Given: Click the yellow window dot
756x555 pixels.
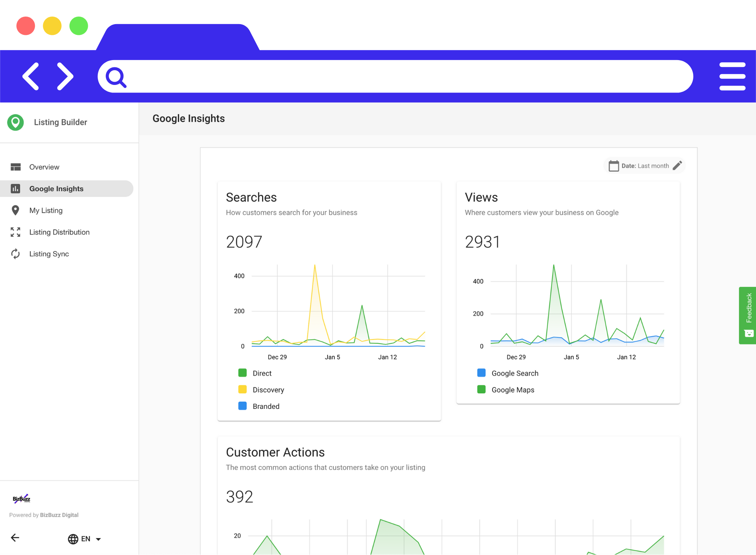Looking at the screenshot, I should (52, 26).
